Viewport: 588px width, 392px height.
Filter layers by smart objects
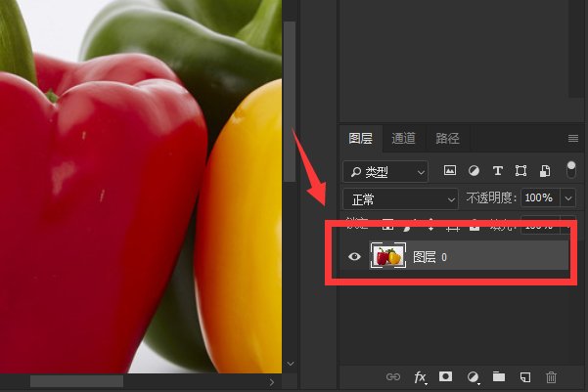tap(543, 171)
